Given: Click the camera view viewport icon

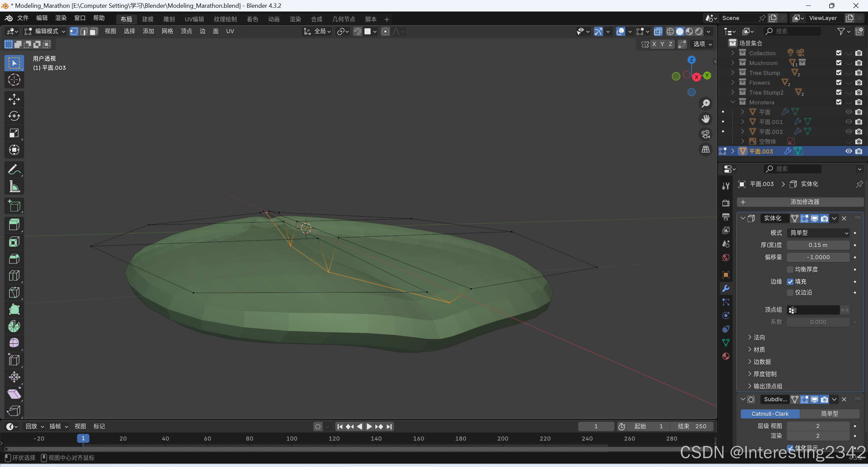Looking at the screenshot, I should [x=706, y=134].
